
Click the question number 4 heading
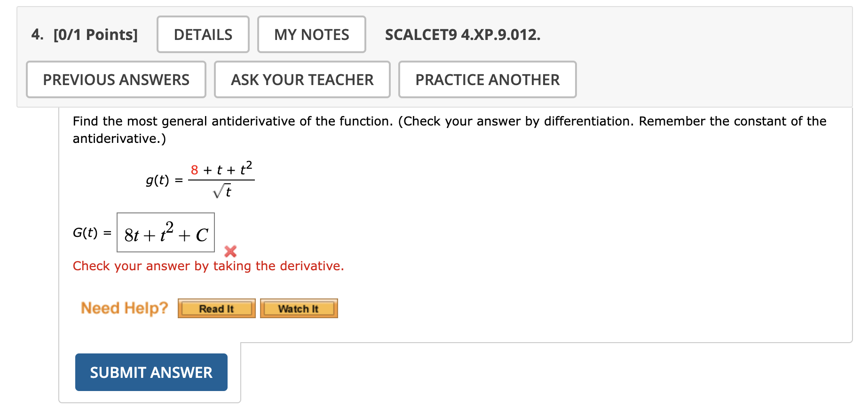35,34
